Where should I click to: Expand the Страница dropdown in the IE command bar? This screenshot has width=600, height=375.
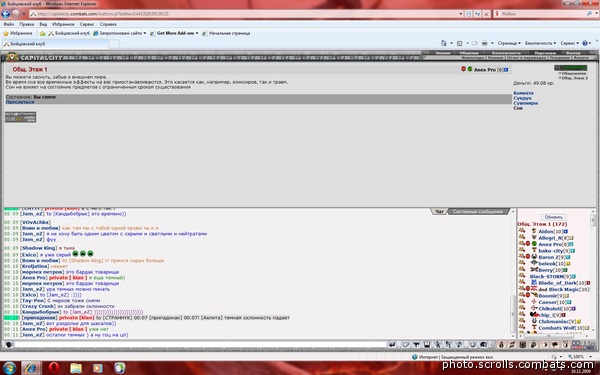click(x=509, y=43)
